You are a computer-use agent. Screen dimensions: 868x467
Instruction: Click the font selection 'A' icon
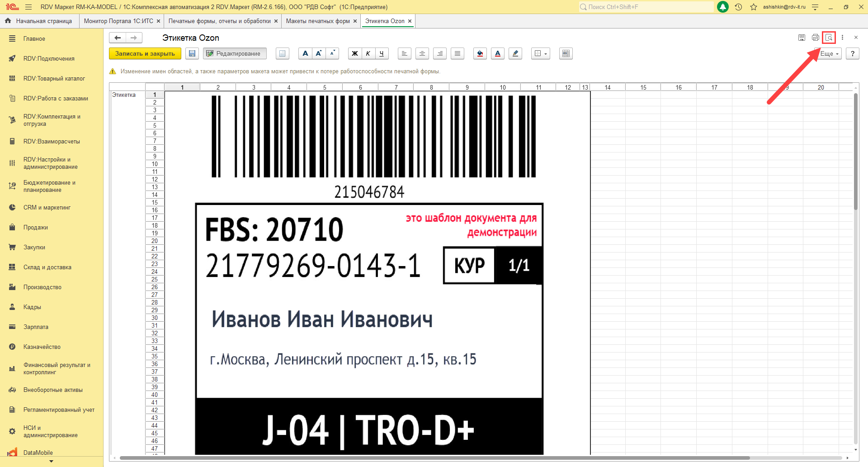[305, 53]
